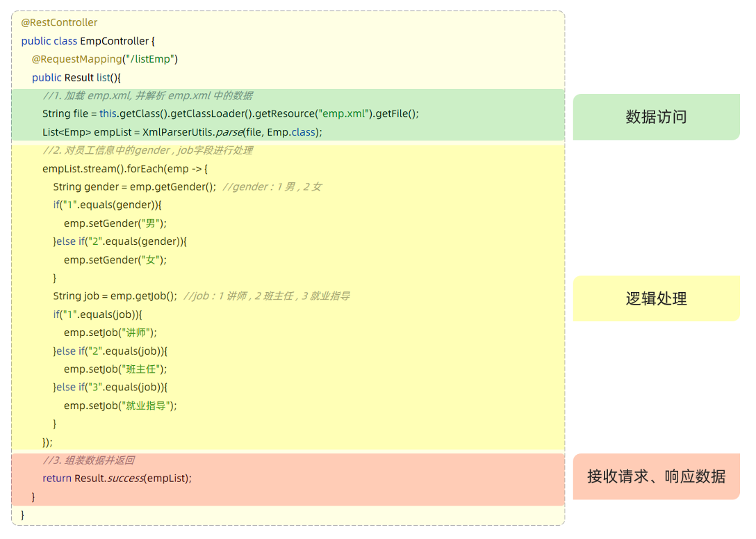Click 'String job = emp.getJob();' code
This screenshot has width=756, height=539.
click(x=115, y=296)
